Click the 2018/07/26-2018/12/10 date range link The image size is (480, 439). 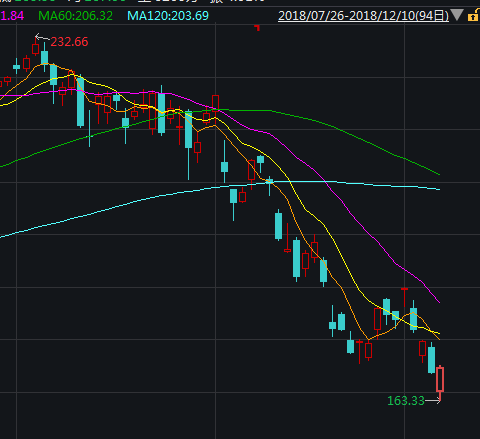point(363,16)
